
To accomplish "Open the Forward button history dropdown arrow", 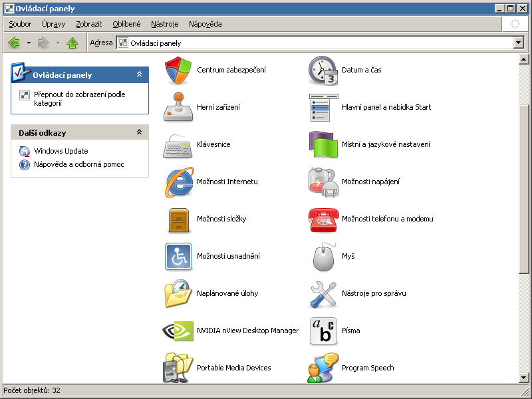I will (x=59, y=43).
